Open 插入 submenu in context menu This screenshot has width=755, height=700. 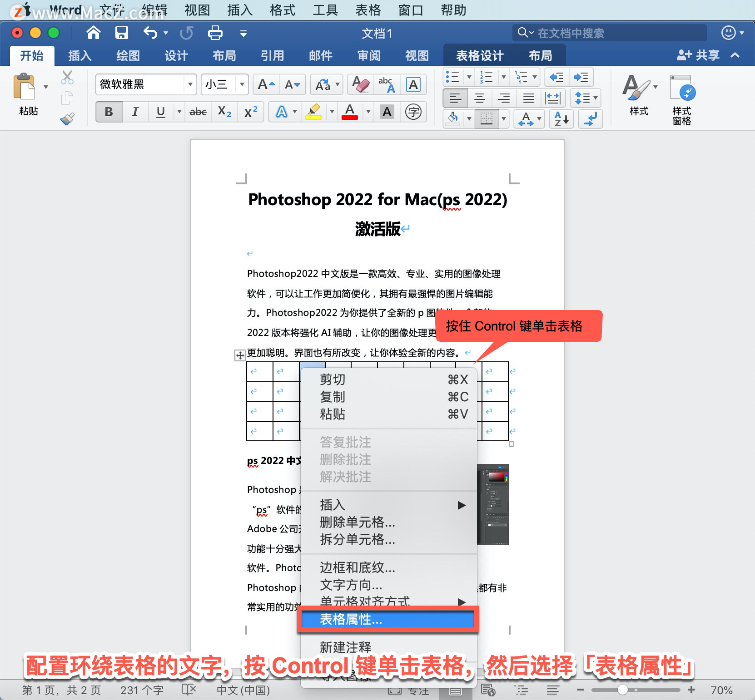(389, 505)
